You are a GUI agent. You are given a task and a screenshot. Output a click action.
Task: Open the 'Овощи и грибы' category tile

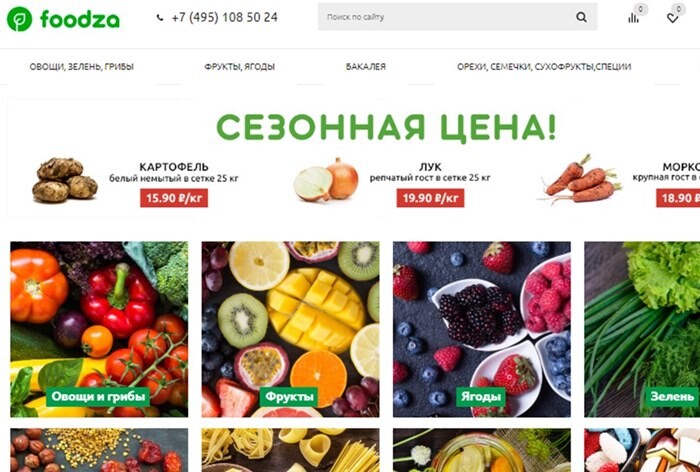point(99,330)
